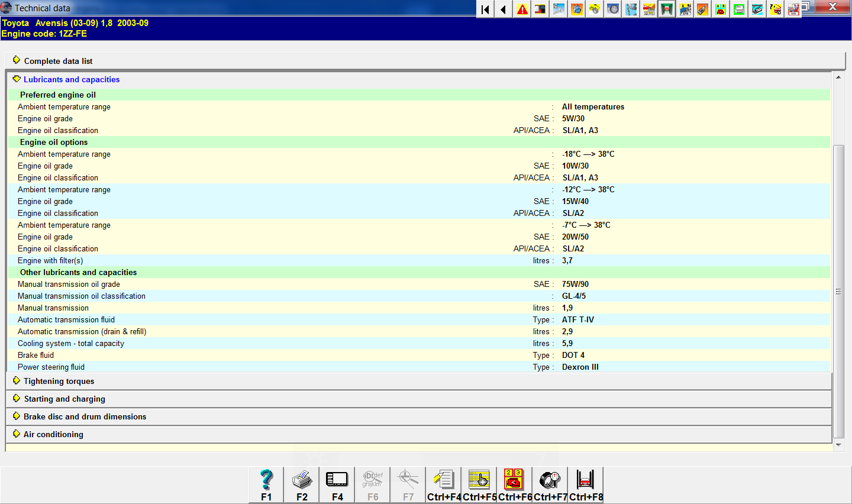This screenshot has width=852, height=504.
Task: Click the Ctrl+F7 tyre pressure gauge button
Action: pyautogui.click(x=550, y=484)
